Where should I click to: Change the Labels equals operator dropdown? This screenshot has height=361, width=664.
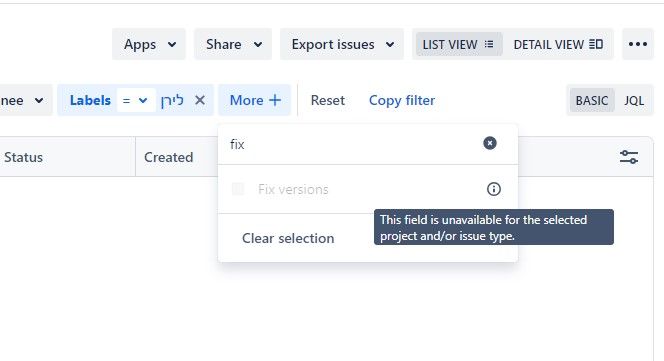[136, 100]
